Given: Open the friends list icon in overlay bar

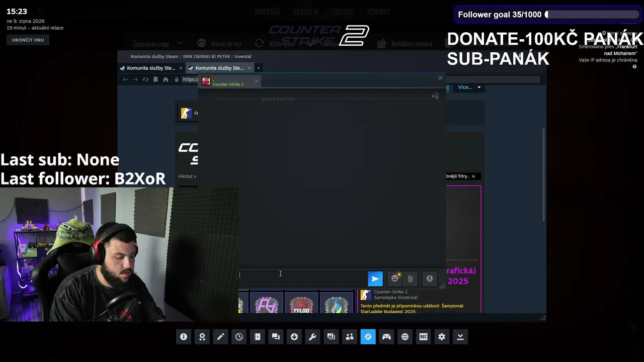Looking at the screenshot, I should pyautogui.click(x=350, y=337).
